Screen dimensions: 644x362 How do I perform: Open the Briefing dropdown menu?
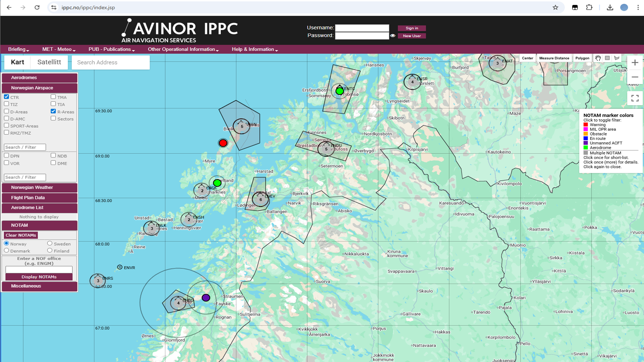[x=18, y=49]
